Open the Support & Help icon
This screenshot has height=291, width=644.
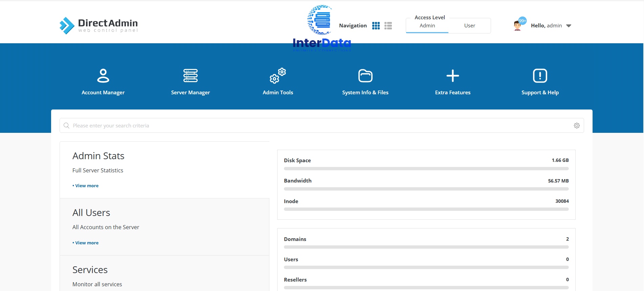point(540,76)
